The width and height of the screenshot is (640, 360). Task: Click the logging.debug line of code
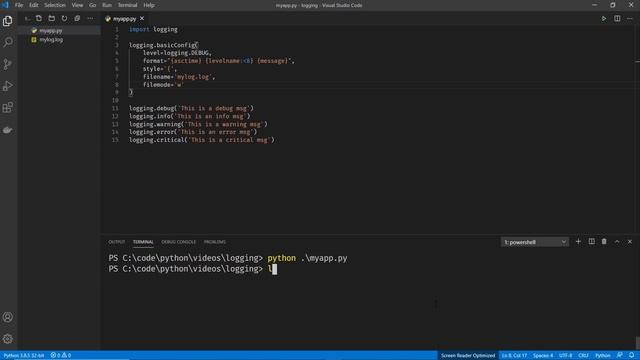[191, 108]
